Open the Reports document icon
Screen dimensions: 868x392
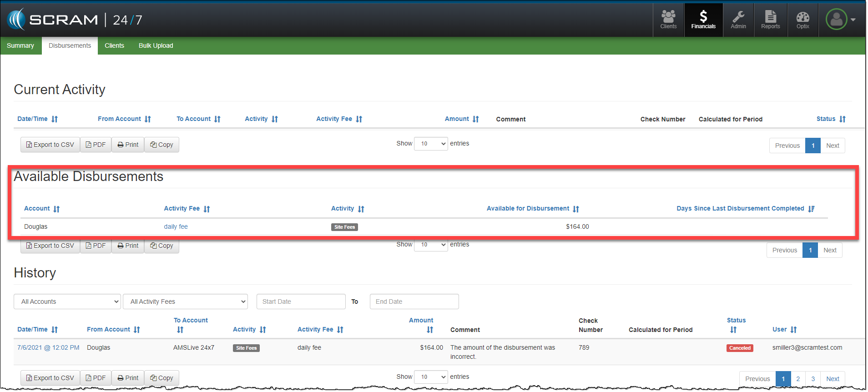tap(770, 20)
